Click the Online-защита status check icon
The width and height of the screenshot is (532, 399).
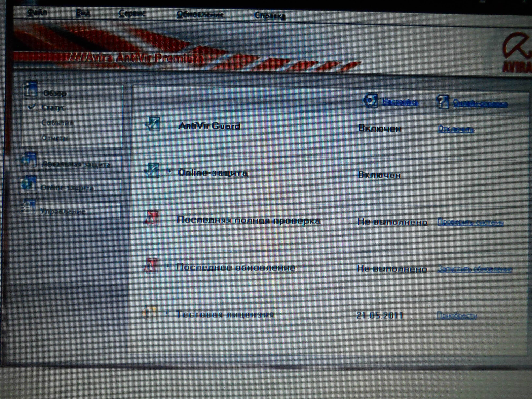152,171
